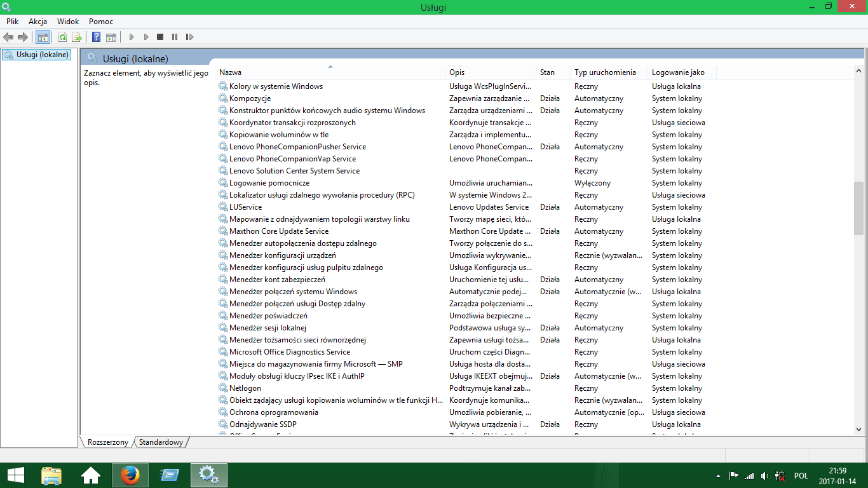This screenshot has height=488, width=868.
Task: Select Menedżer połączeń systemu Windows service
Action: (x=293, y=292)
